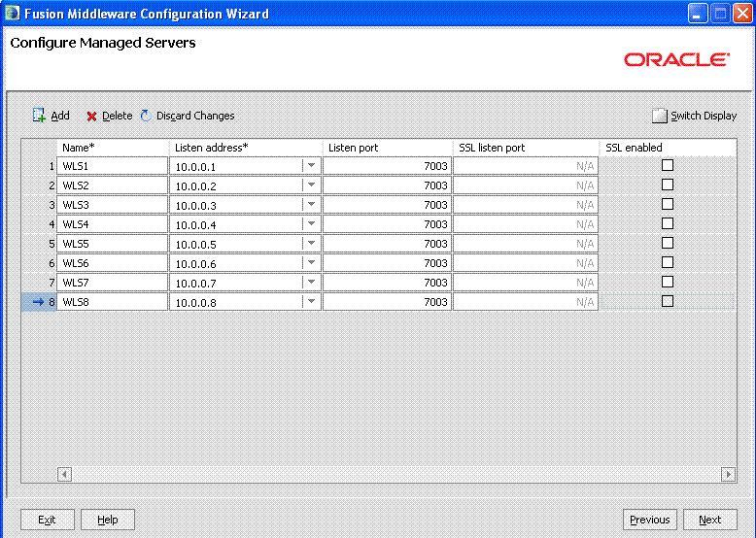Click the Discard Changes label
Image resolution: width=756 pixels, height=538 pixels.
coord(195,117)
